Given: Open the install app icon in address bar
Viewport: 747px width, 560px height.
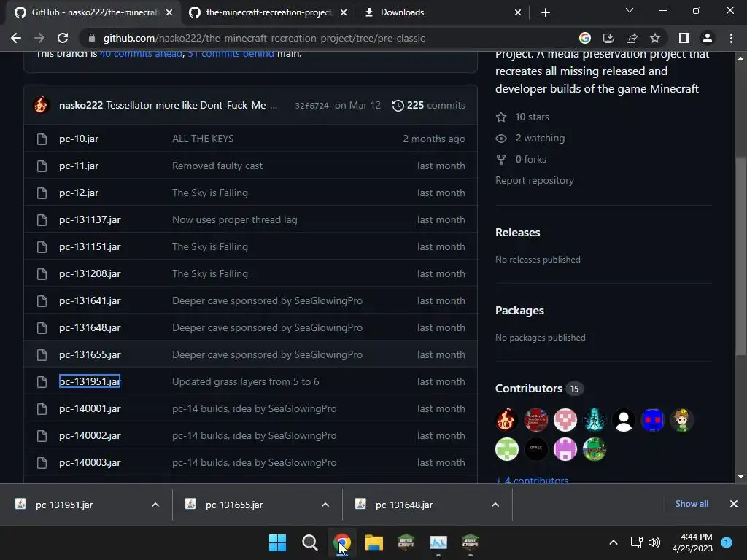Looking at the screenshot, I should (x=608, y=38).
